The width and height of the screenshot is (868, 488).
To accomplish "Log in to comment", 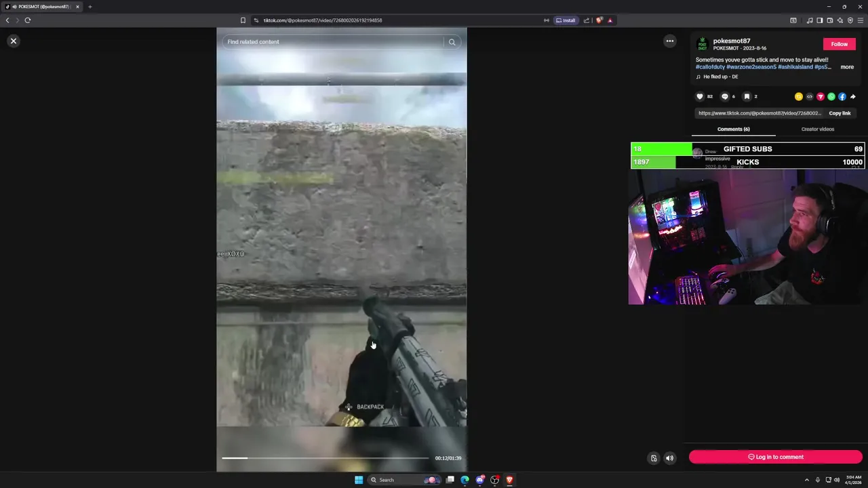I will [x=775, y=457].
